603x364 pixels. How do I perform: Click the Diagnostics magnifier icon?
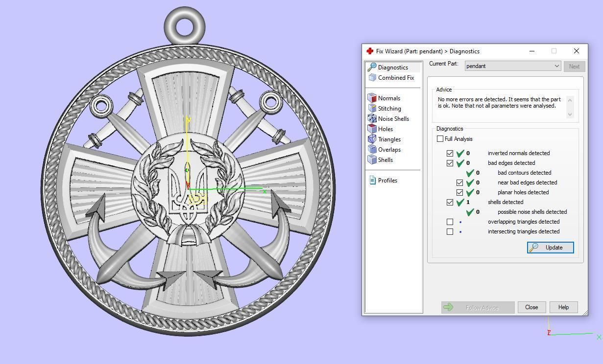[x=372, y=67]
